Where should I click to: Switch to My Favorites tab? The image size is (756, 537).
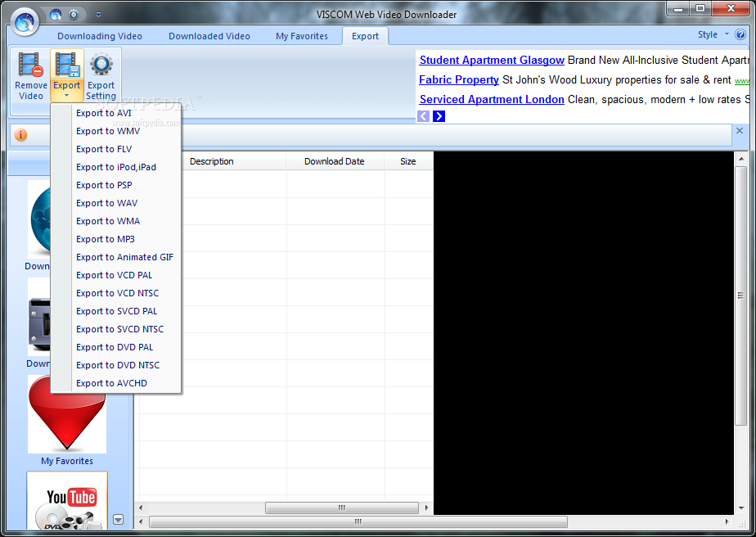(x=302, y=36)
